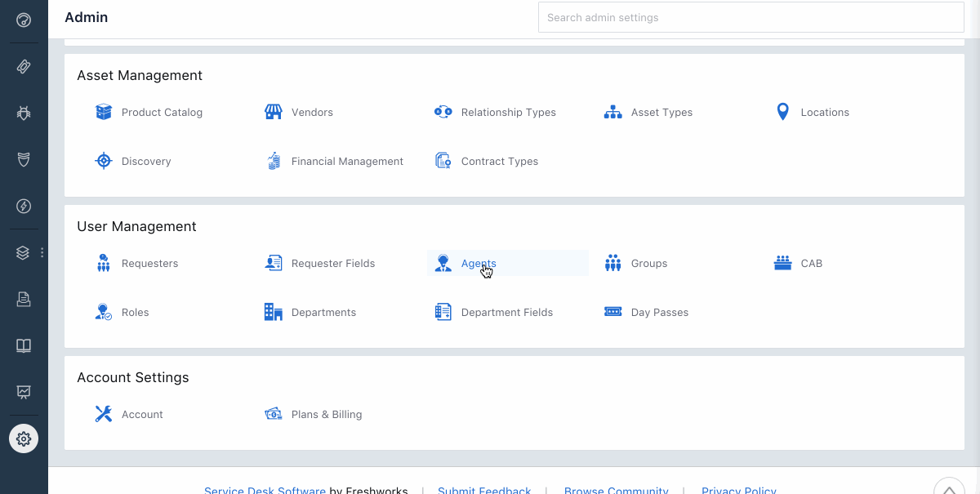
Task: Select the Analytics chart sidebar icon
Action: (x=23, y=392)
